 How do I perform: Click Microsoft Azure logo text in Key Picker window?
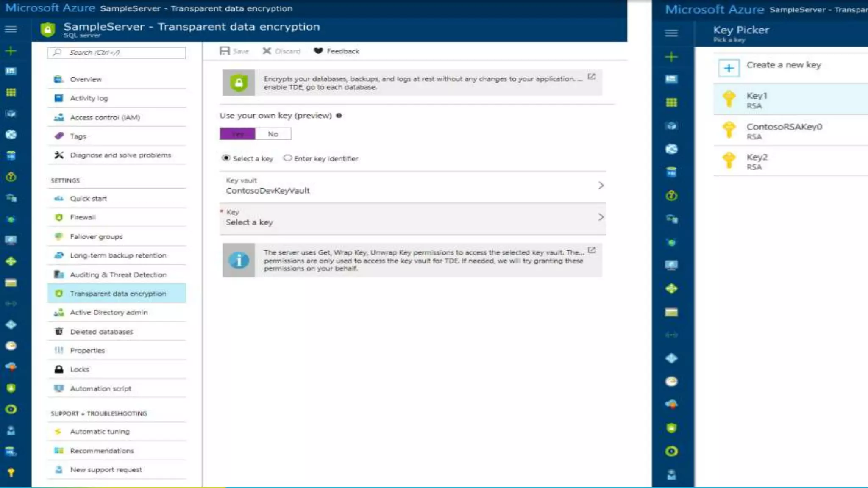point(714,9)
